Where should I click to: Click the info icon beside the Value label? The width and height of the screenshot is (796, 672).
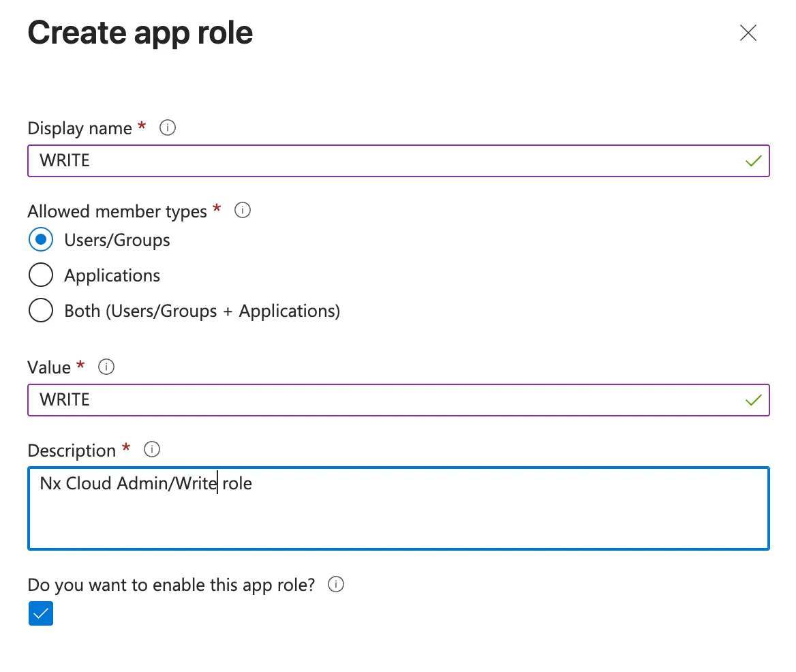[106, 367]
